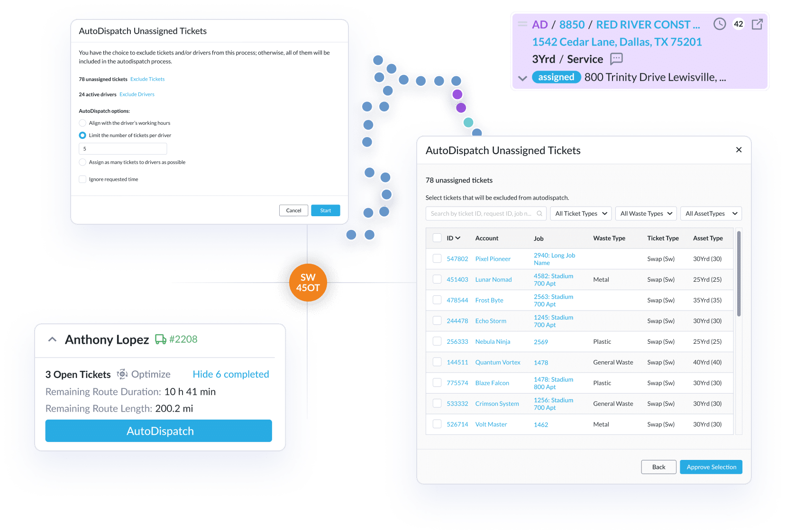The width and height of the screenshot is (786, 532).
Task: Click the tickets per driver number field
Action: [123, 149]
